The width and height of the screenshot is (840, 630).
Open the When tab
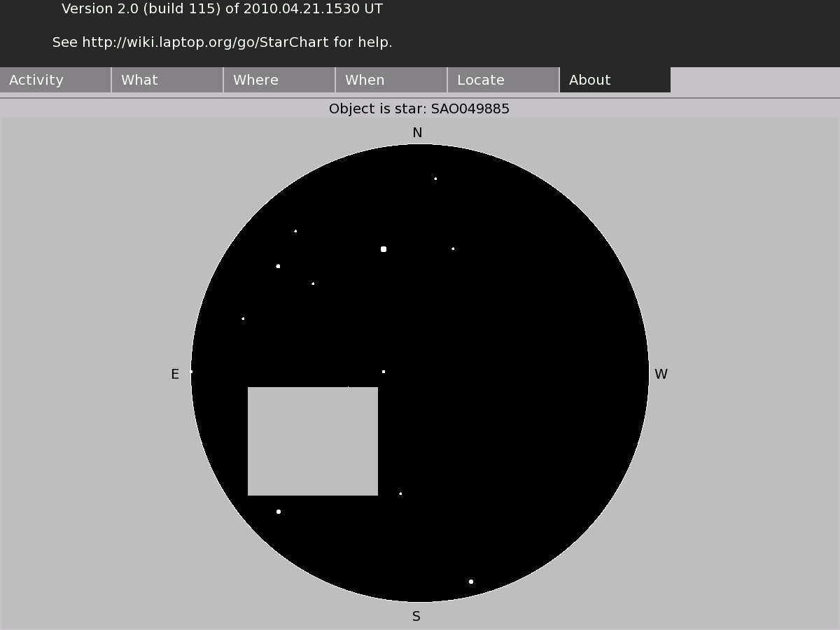[x=391, y=80]
